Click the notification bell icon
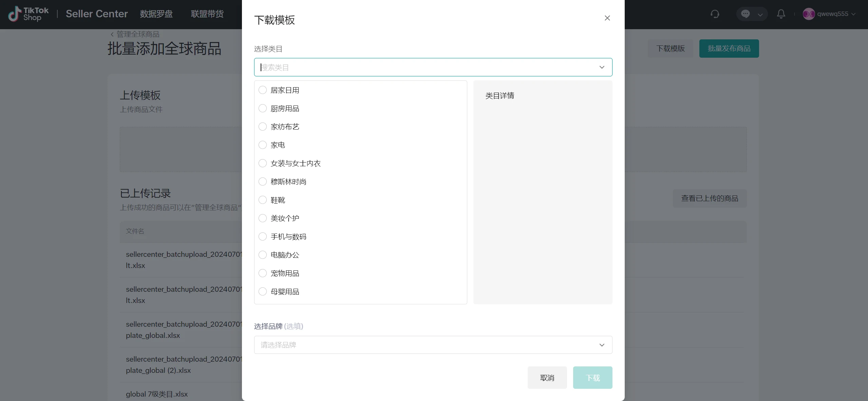 [781, 14]
